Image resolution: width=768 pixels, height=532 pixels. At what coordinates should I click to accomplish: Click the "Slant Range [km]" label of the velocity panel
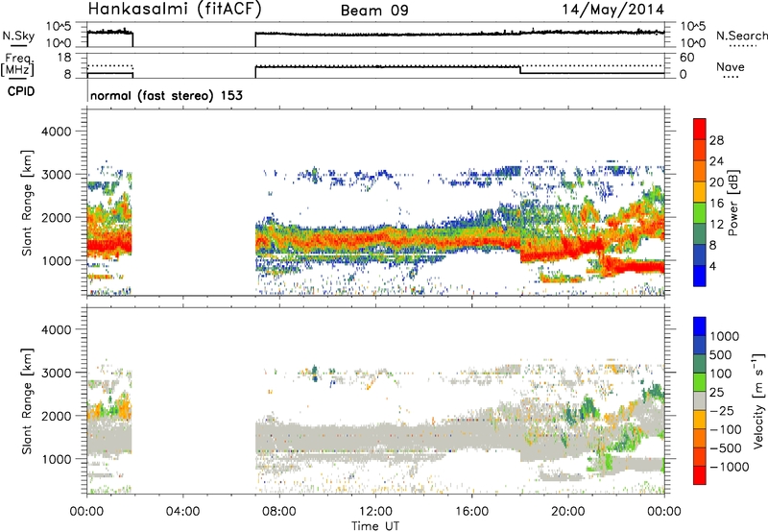click(27, 400)
